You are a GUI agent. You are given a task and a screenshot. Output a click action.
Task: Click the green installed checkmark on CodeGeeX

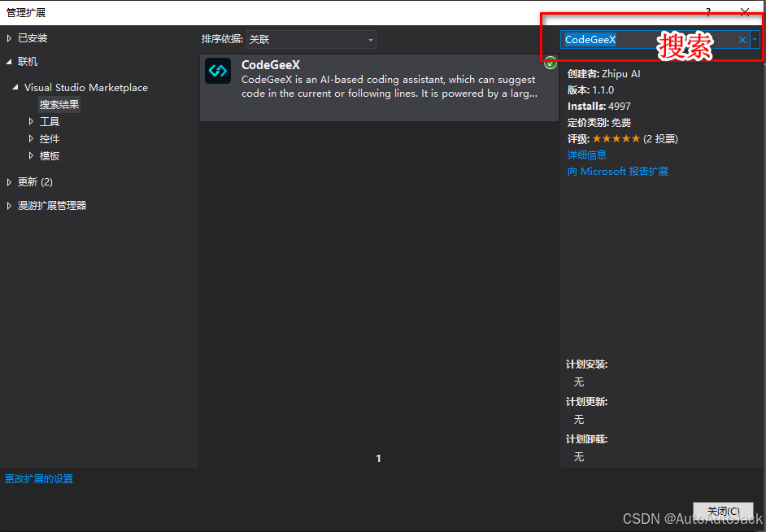pyautogui.click(x=551, y=63)
